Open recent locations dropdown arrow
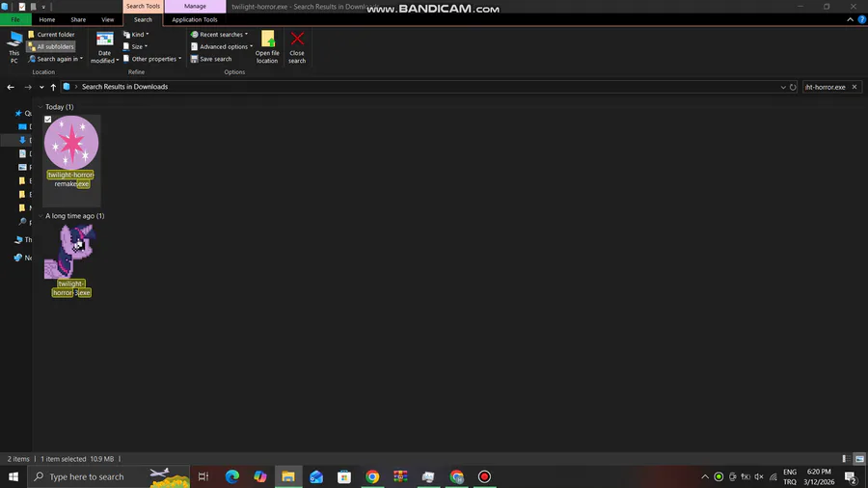Screen dimensions: 868x488 [41, 87]
